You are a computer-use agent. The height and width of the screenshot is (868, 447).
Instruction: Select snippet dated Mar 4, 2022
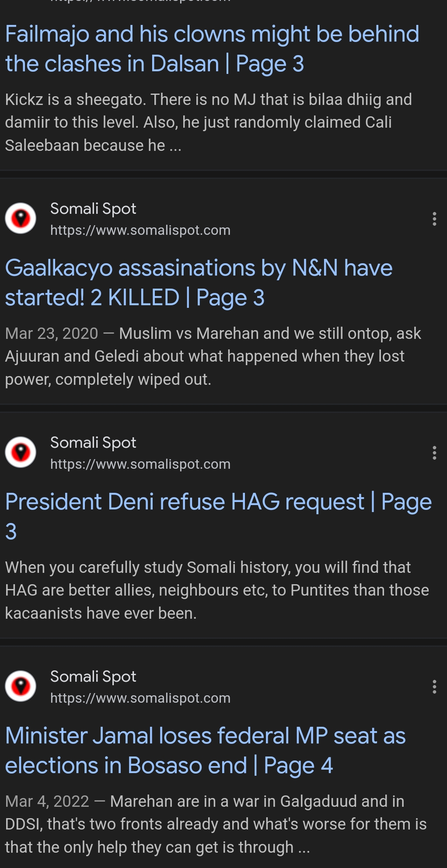point(216,824)
